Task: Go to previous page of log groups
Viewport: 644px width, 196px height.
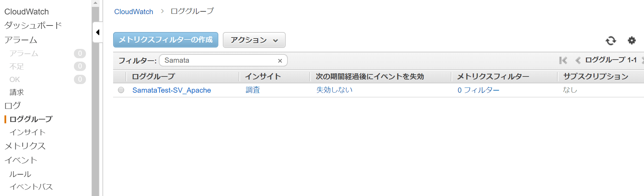Action: (578, 60)
